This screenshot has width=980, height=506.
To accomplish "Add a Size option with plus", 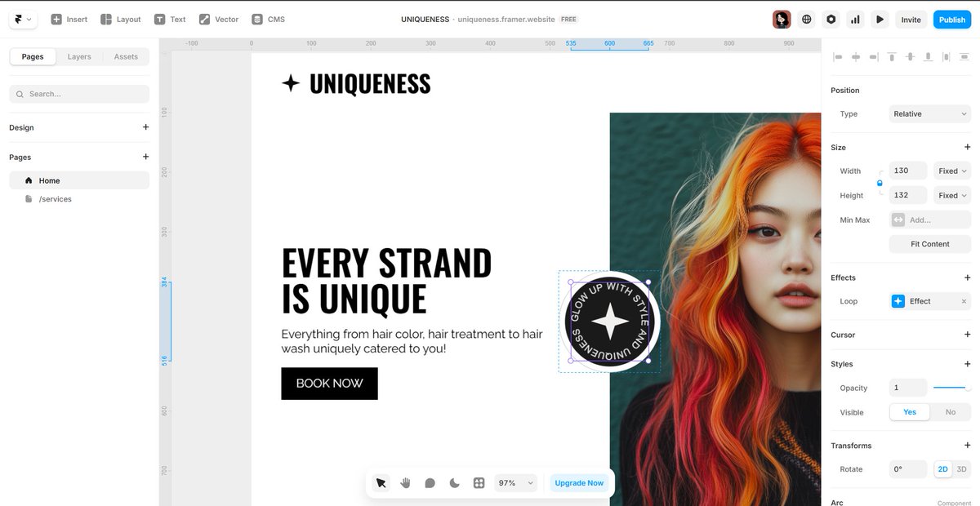I will click(x=968, y=148).
